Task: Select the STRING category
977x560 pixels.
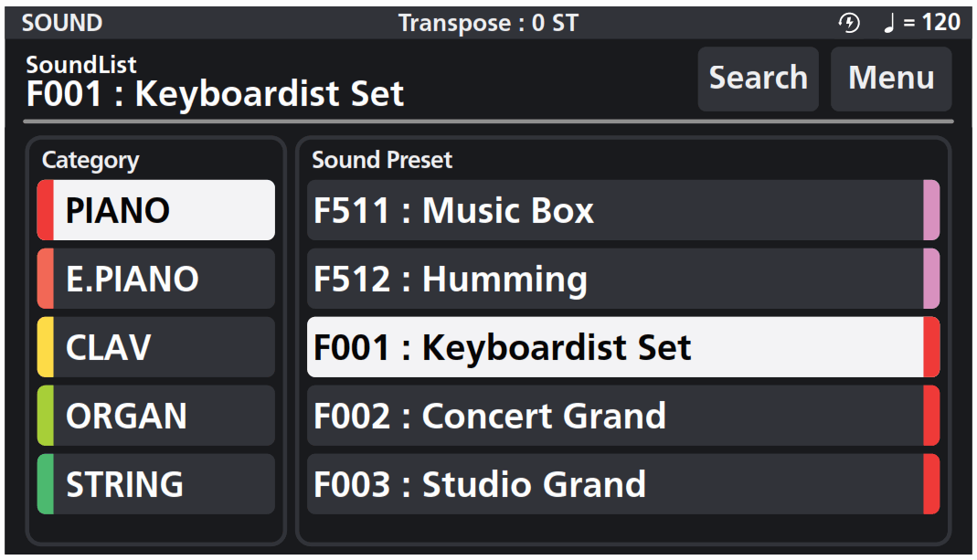Action: click(155, 484)
